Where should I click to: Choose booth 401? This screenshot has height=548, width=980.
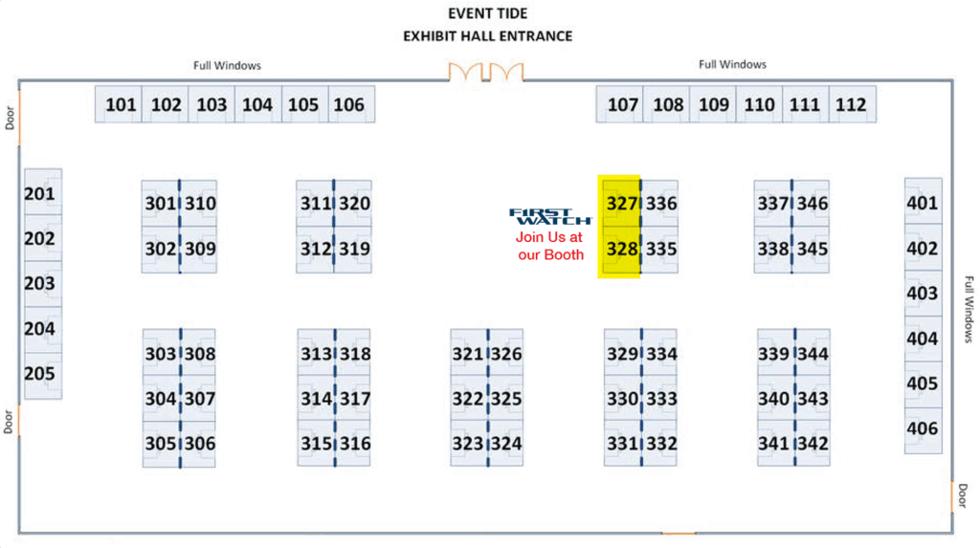click(922, 203)
